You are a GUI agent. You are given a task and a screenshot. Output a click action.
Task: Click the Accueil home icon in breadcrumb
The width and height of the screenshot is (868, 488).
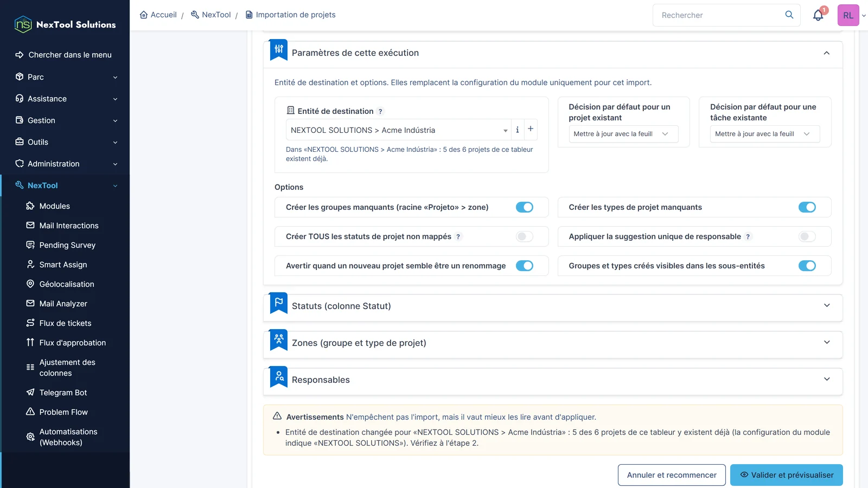click(x=144, y=15)
